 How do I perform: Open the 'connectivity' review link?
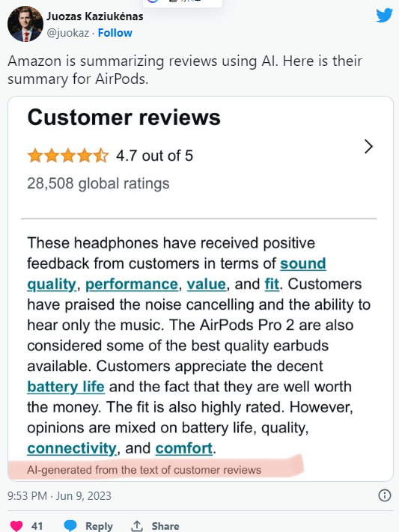[72, 448]
